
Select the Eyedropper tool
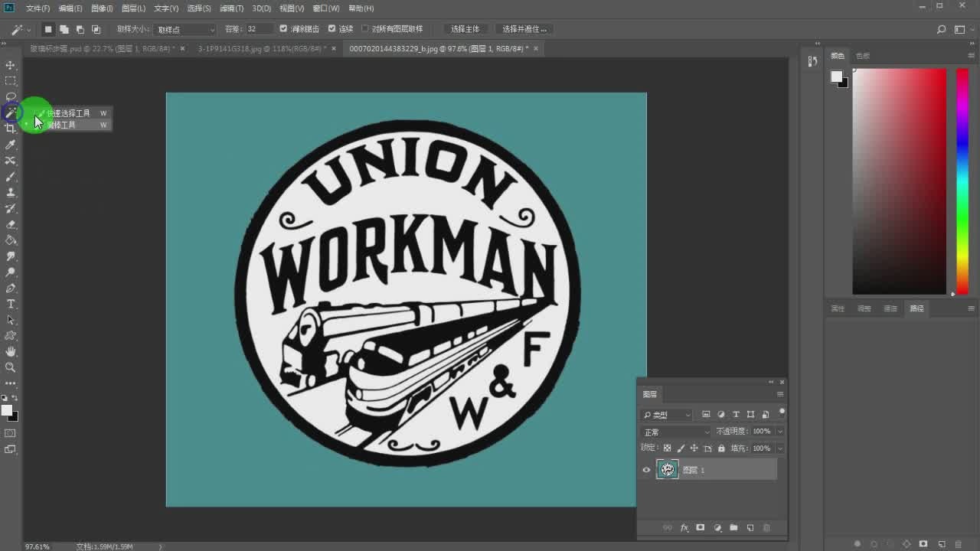(11, 145)
